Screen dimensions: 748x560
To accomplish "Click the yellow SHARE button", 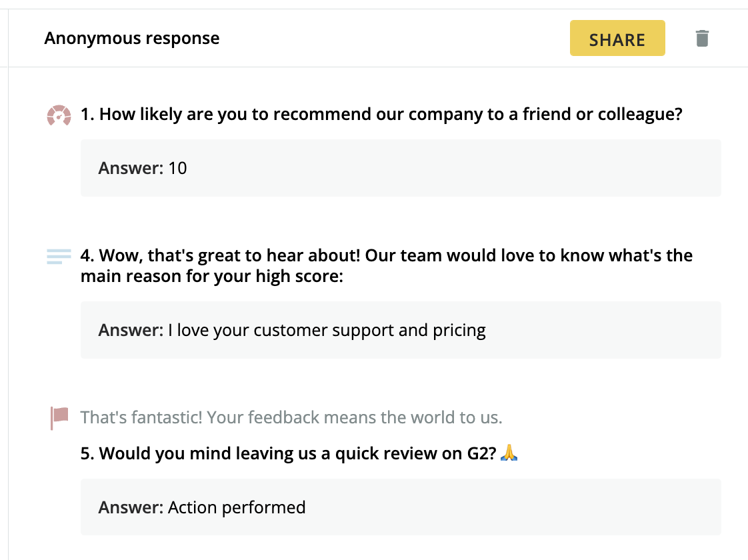I will tap(617, 39).
